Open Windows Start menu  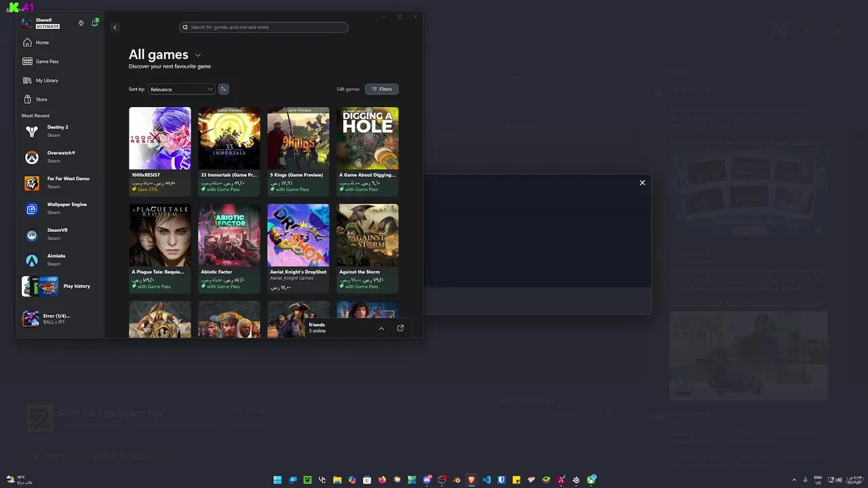point(277,480)
